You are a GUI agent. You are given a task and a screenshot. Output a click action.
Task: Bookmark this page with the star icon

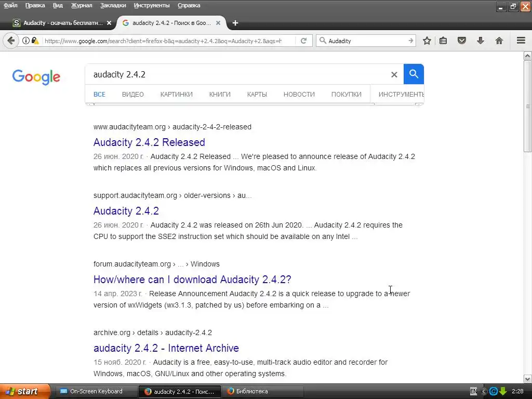pos(427,41)
